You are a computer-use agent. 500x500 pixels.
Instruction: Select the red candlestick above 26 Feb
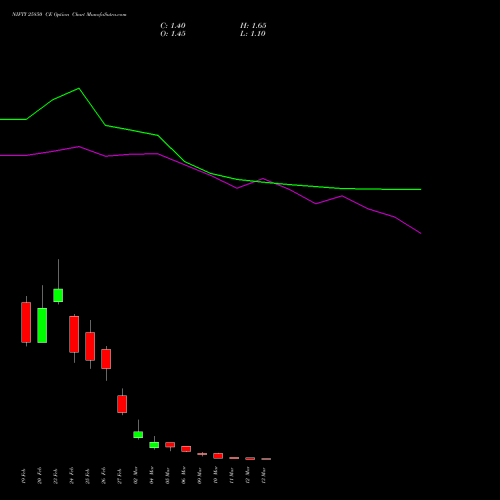106,359
